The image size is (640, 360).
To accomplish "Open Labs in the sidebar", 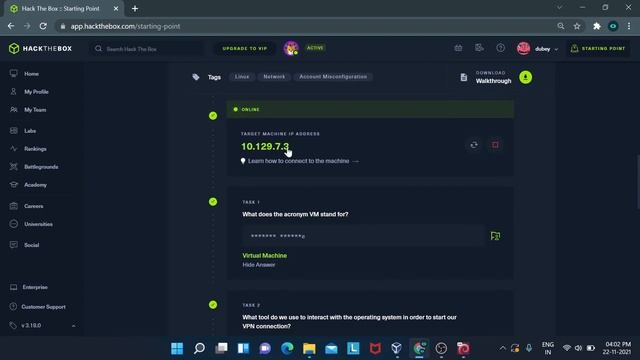I will coord(30,131).
